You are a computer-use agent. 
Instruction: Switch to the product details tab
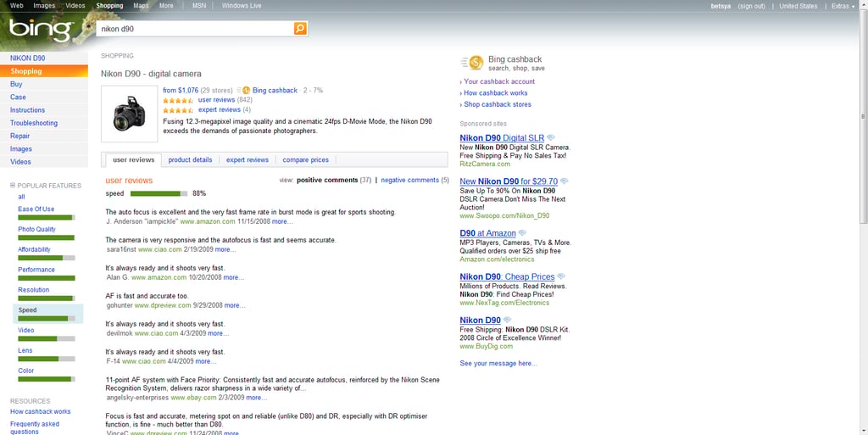[x=190, y=160]
